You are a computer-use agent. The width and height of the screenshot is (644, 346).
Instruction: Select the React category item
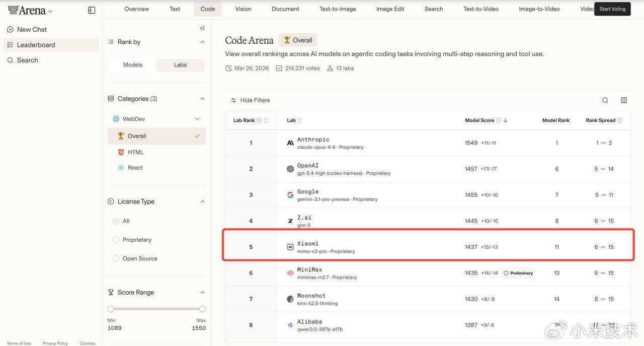135,168
